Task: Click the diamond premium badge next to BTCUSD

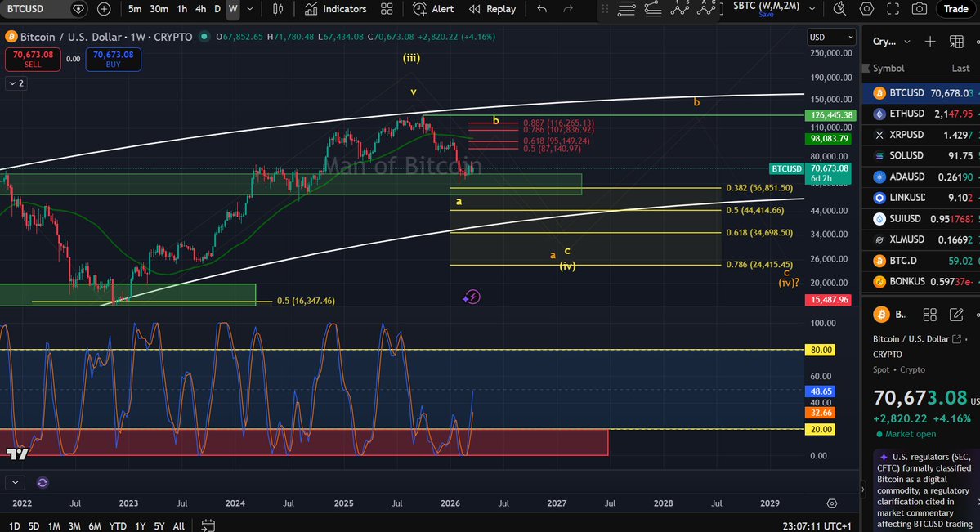Action: tap(78, 9)
